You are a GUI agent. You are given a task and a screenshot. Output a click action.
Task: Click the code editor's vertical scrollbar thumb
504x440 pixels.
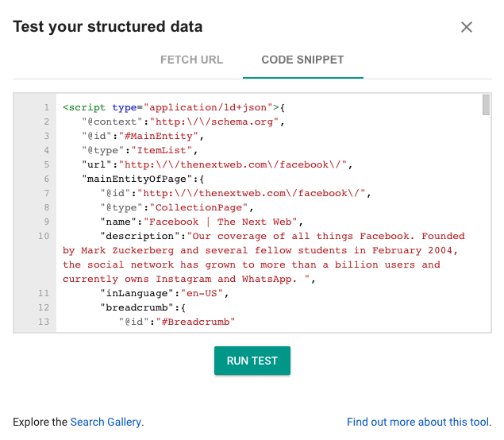tap(486, 105)
